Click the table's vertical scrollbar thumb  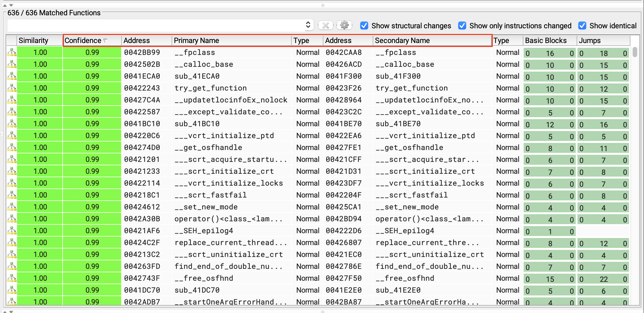635,52
